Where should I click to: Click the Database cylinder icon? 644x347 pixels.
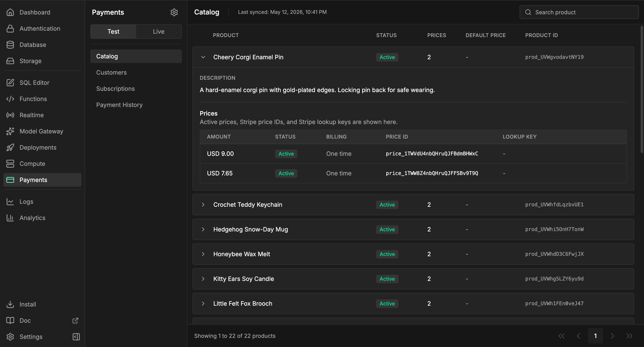coord(10,45)
